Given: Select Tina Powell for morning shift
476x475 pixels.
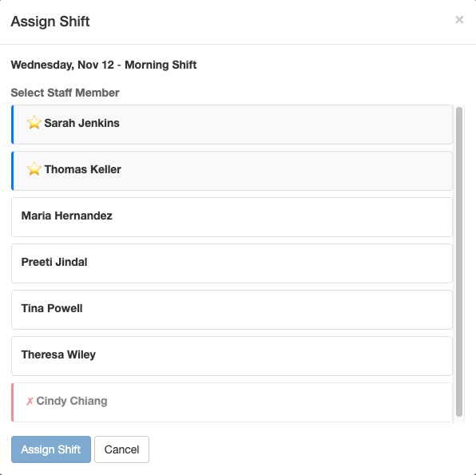Looking at the screenshot, I should click(232, 310).
